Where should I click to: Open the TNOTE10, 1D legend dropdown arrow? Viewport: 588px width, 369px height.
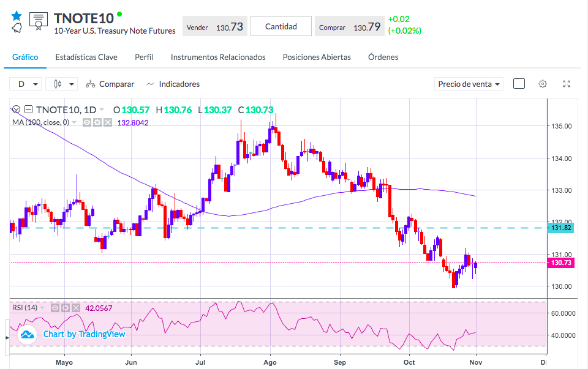tap(102, 110)
